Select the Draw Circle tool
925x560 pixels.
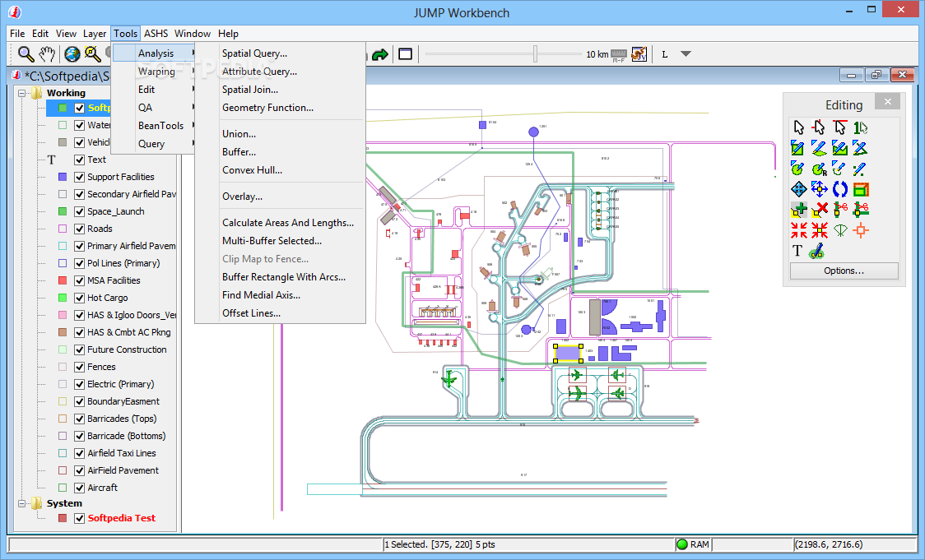pos(797,169)
